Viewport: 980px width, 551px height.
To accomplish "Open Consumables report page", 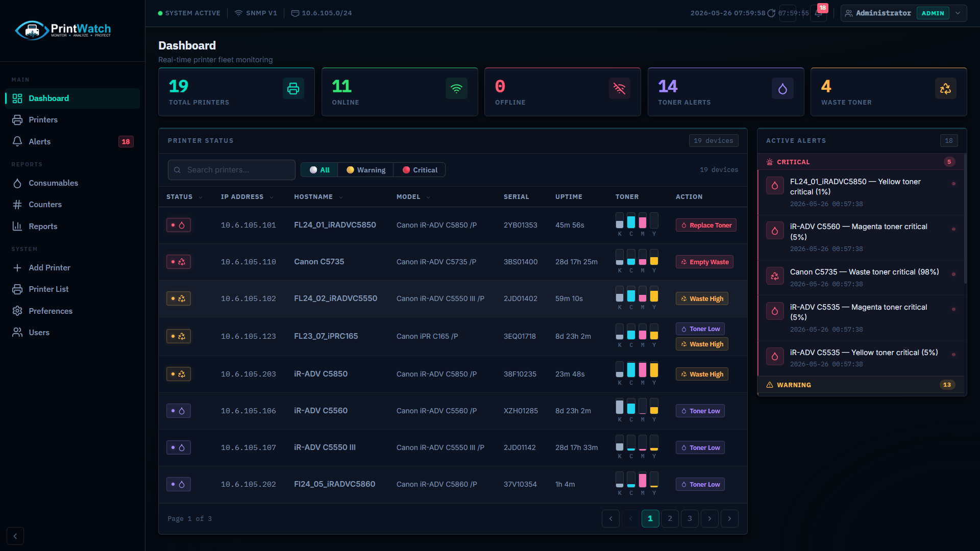I will point(72,183).
